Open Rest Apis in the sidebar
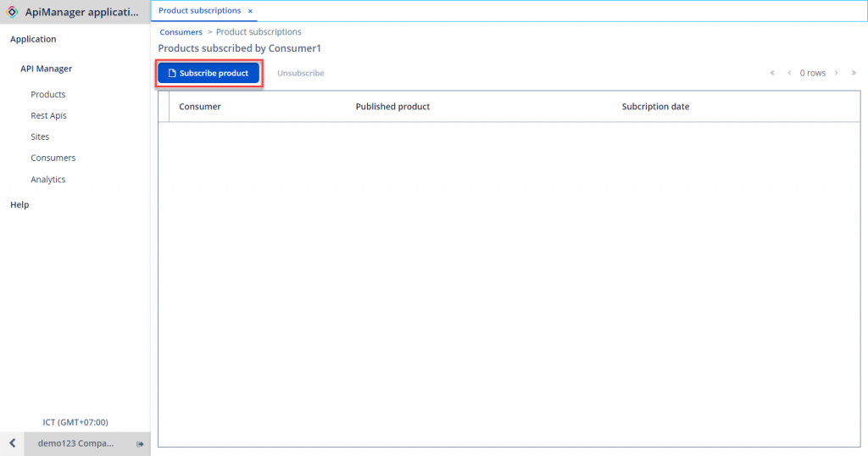The height and width of the screenshot is (456, 868). [48, 115]
